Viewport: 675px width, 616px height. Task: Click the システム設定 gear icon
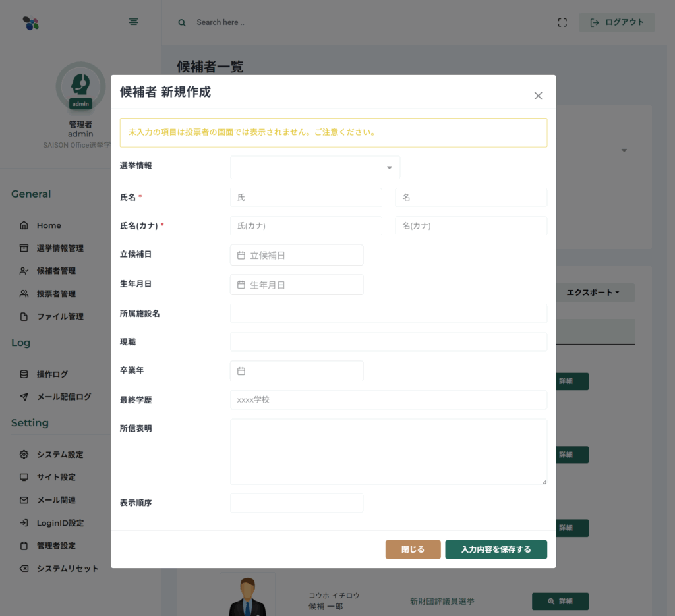click(x=24, y=454)
